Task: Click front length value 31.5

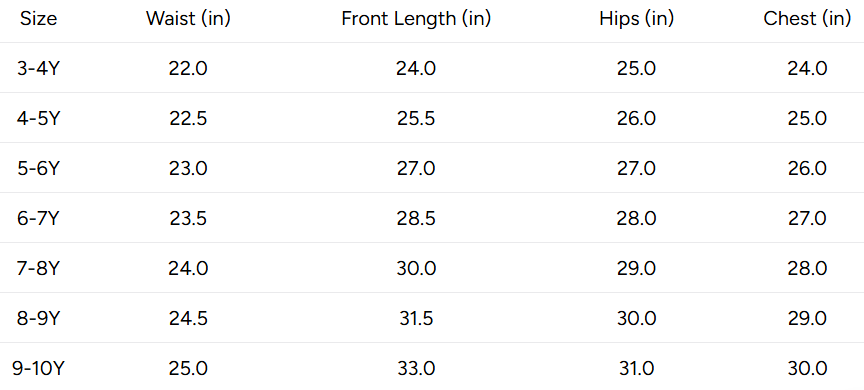Action: click(x=416, y=319)
